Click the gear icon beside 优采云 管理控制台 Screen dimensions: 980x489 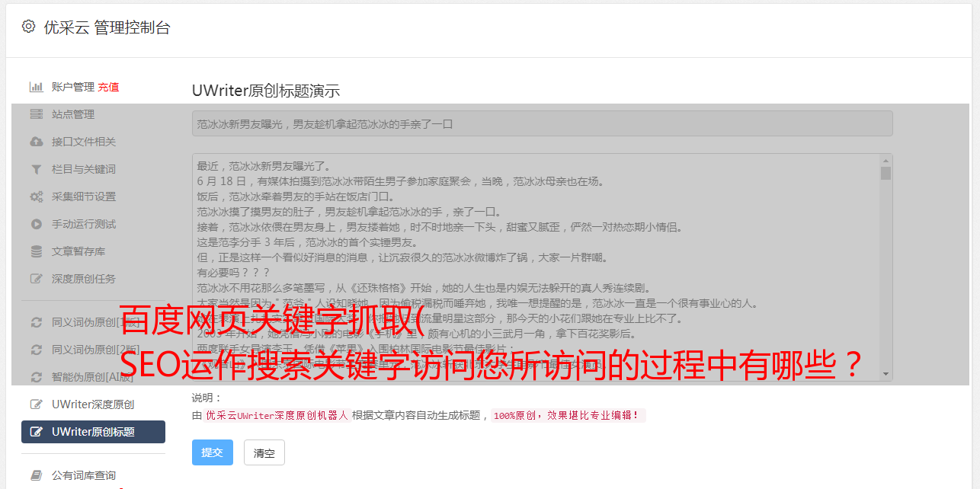click(x=28, y=27)
